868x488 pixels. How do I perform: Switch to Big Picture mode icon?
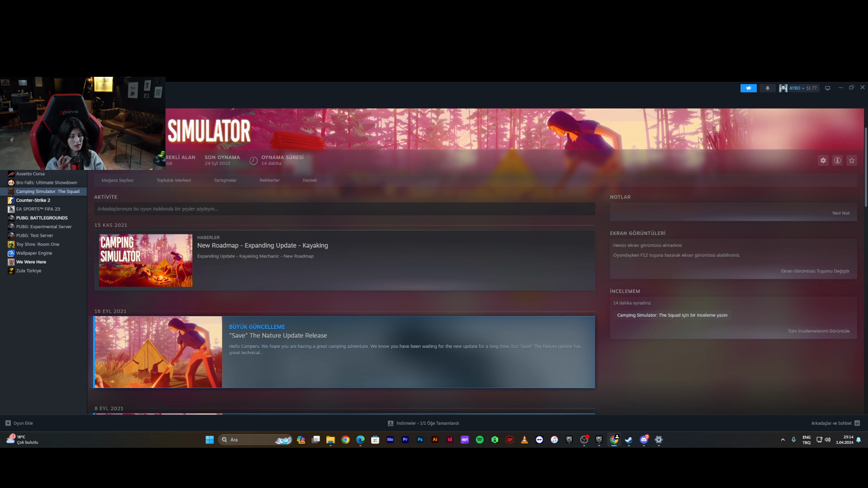[x=827, y=88]
